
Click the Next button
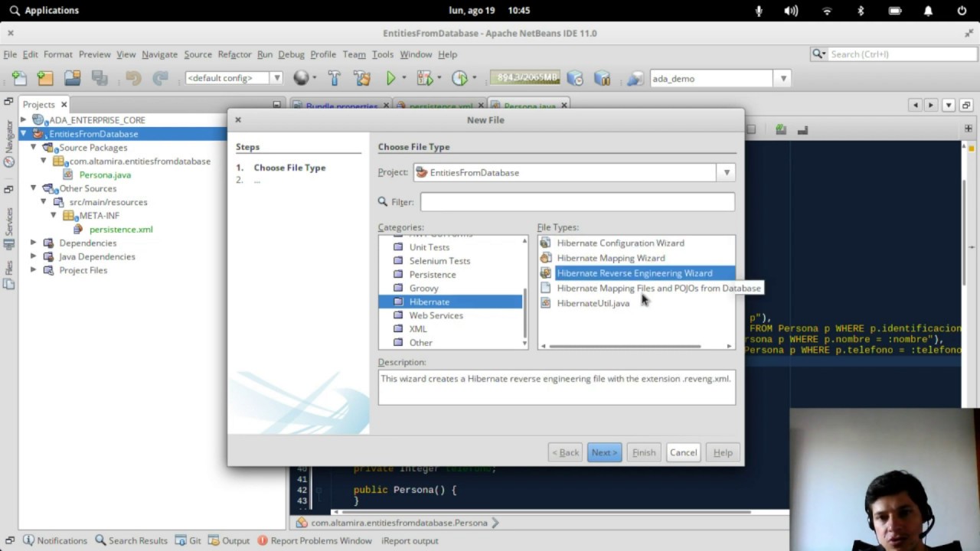604,452
